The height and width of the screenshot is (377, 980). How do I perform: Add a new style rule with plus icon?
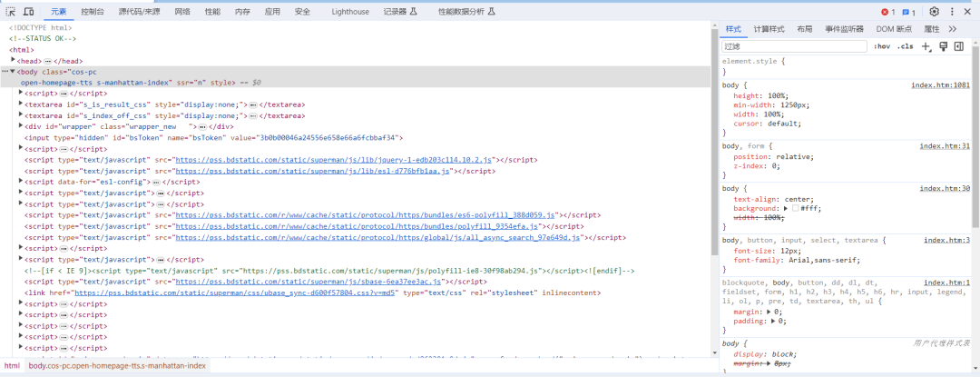[926, 46]
